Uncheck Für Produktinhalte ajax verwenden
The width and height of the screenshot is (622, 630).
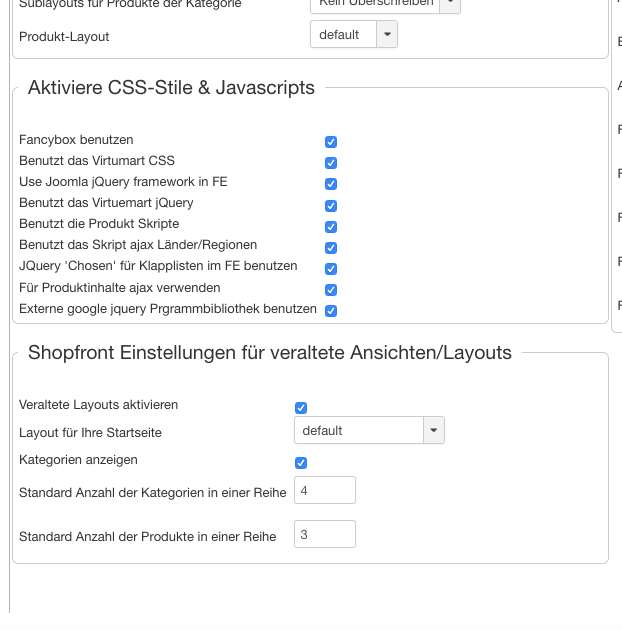point(331,289)
